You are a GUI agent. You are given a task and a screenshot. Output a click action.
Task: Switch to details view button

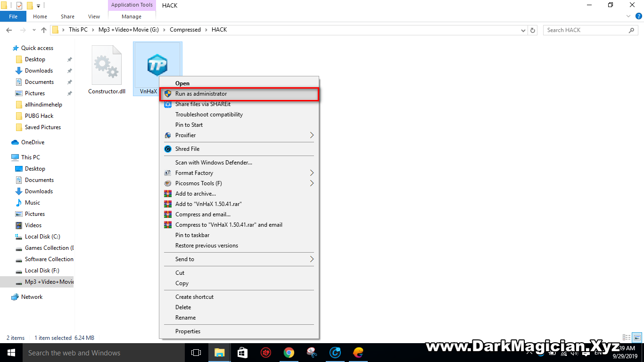click(x=627, y=337)
